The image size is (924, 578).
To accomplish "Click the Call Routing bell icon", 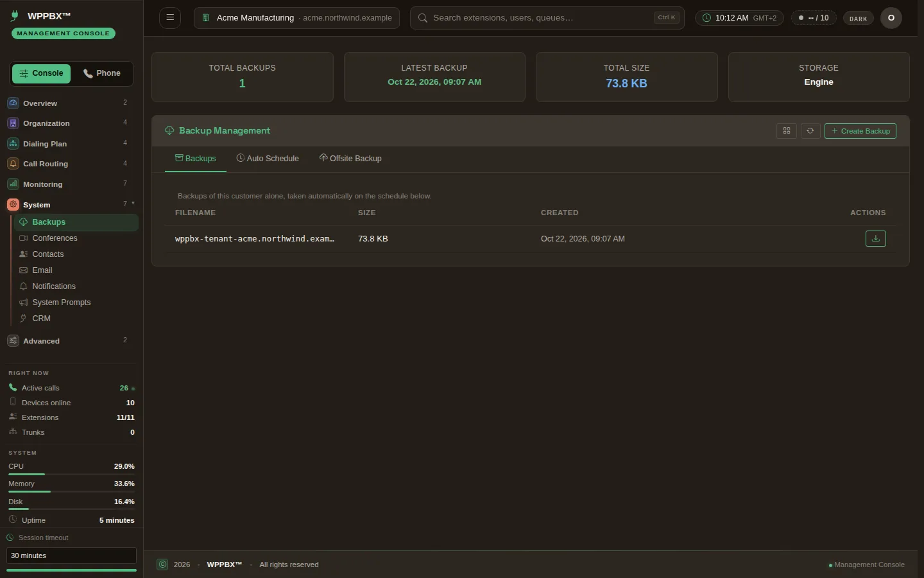I will coord(13,164).
